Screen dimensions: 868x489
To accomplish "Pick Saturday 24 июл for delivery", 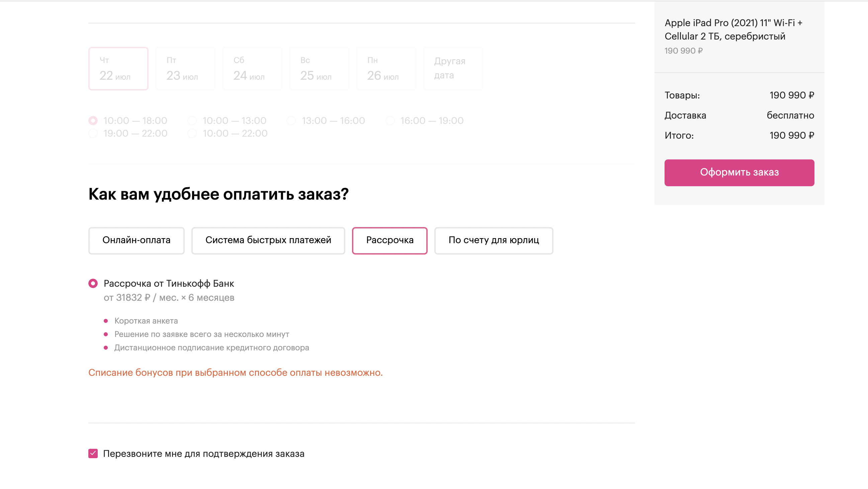I will (x=252, y=68).
